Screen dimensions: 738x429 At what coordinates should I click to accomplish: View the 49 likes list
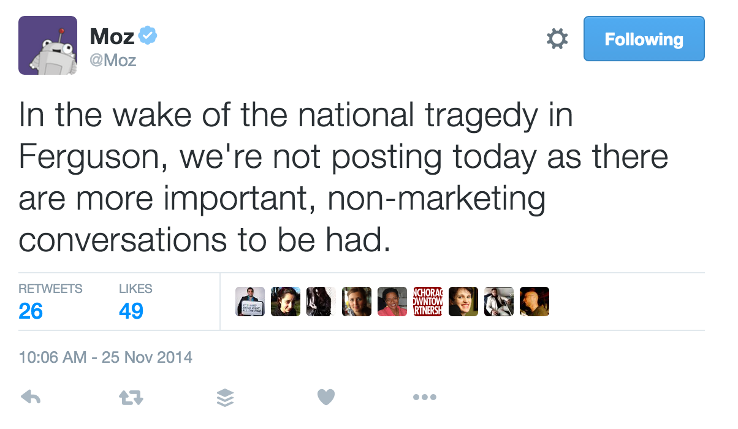click(x=131, y=311)
